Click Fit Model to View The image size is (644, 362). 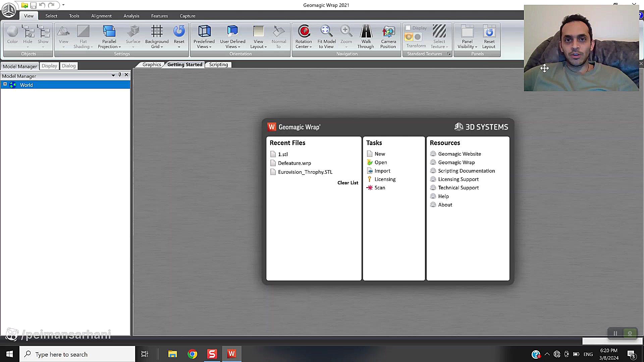coord(326,37)
